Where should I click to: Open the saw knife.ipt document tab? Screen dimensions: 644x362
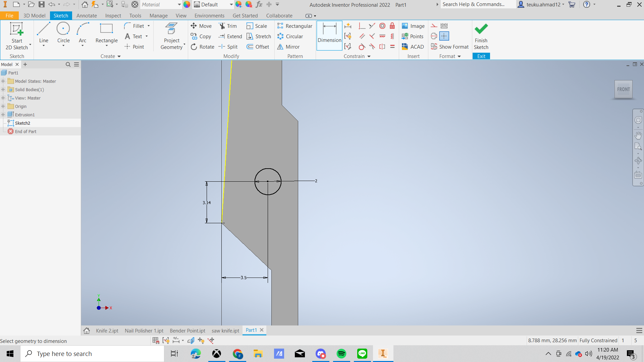[225, 330]
